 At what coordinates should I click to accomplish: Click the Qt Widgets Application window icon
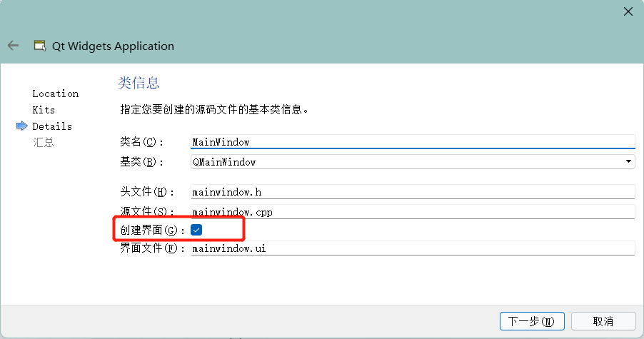click(40, 46)
